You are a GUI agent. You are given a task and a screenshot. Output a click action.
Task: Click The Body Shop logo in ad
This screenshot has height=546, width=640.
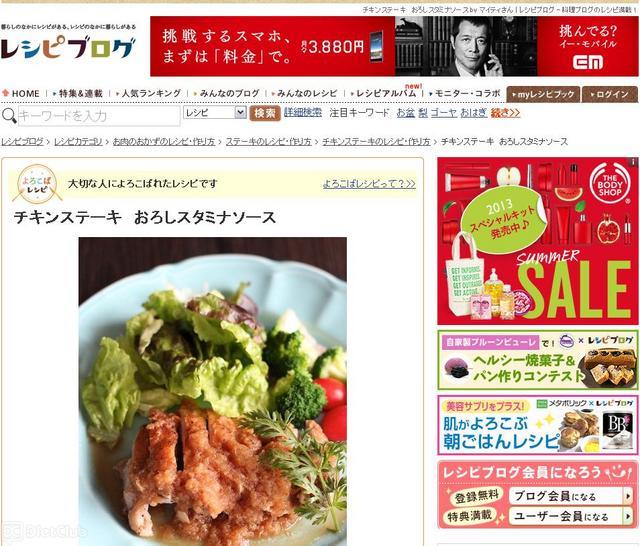pyautogui.click(x=610, y=184)
